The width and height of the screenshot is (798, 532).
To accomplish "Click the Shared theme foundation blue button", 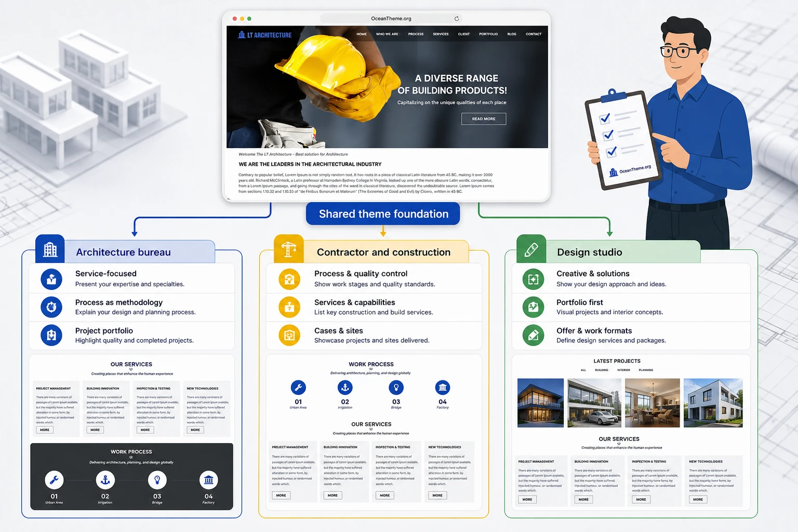I will coord(383,214).
